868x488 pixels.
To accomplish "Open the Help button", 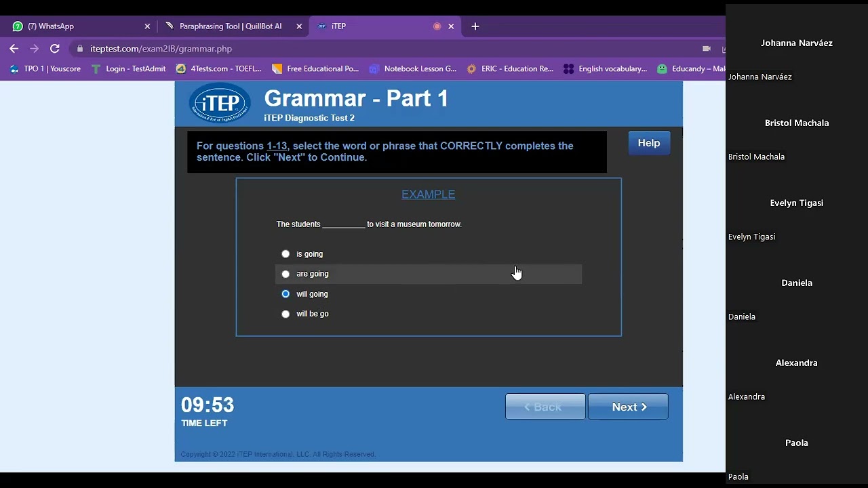I will tap(649, 143).
